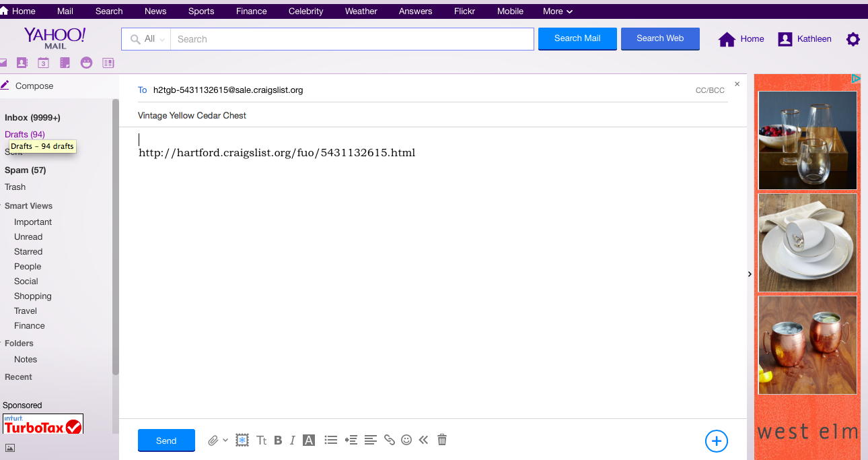This screenshot has height=460, width=868.
Task: Send the email
Action: (166, 440)
